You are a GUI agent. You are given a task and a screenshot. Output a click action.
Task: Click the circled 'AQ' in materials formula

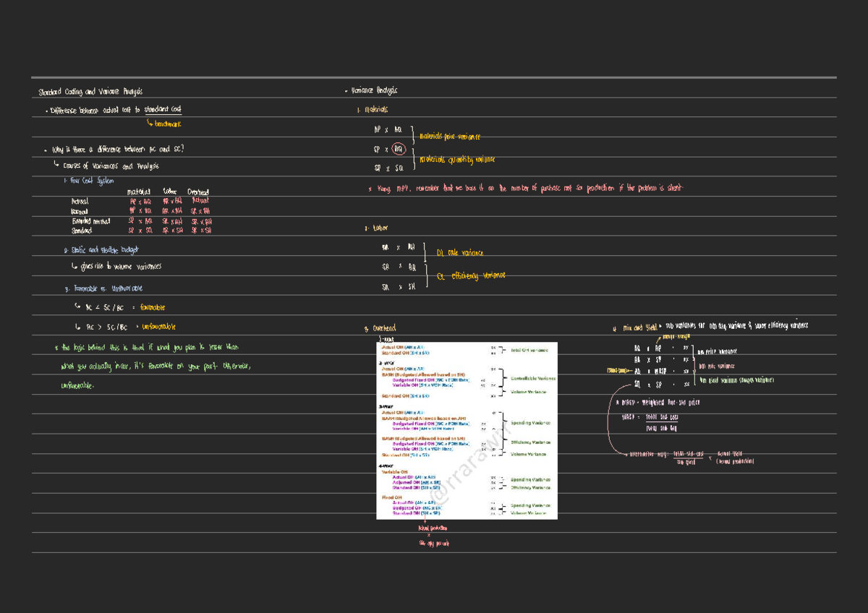[398, 150]
